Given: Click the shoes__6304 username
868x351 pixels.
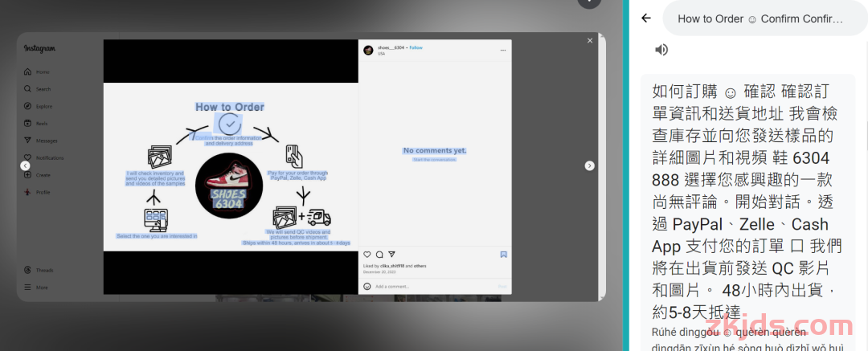Looking at the screenshot, I should pos(391,48).
